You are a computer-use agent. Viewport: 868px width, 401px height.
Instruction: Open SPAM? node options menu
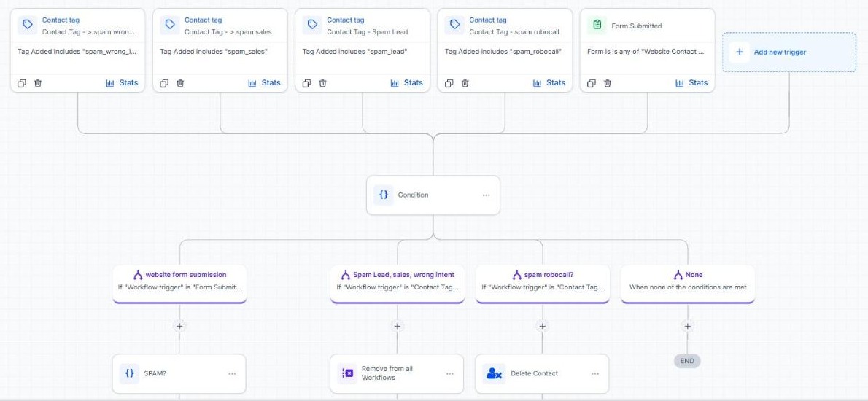tap(232, 374)
